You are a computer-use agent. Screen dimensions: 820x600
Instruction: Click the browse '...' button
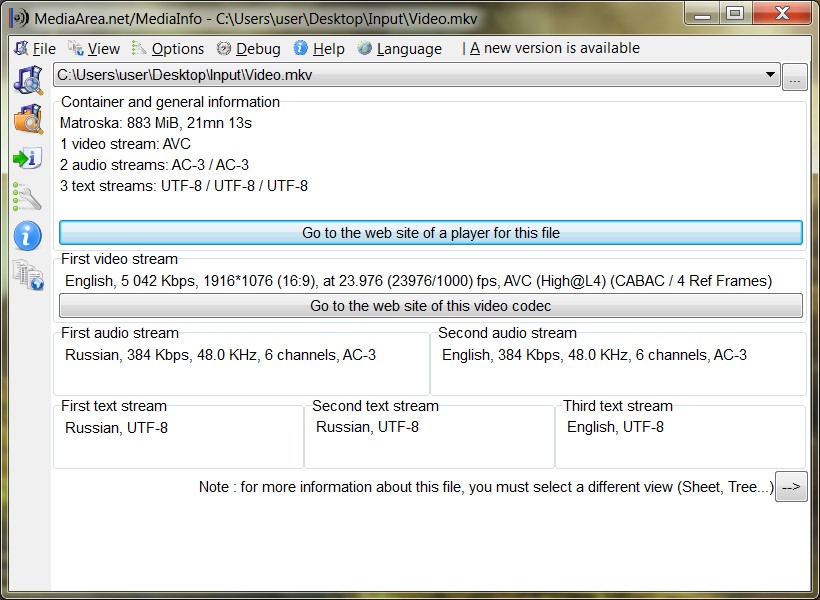click(x=794, y=77)
